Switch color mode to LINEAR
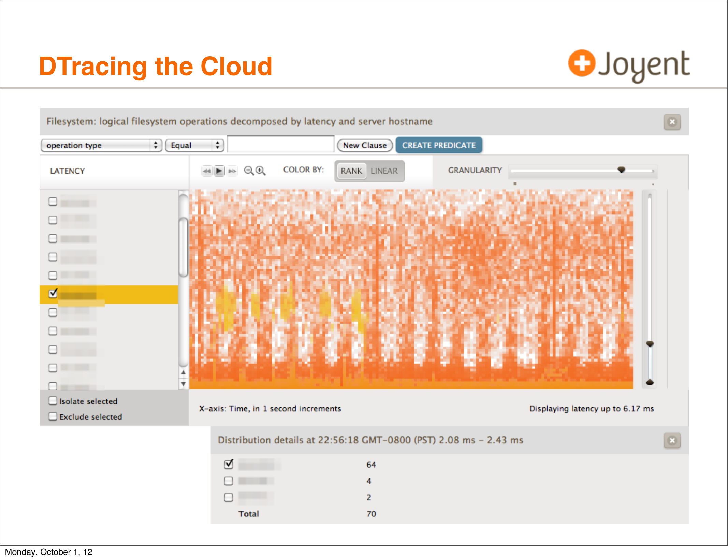 (384, 171)
